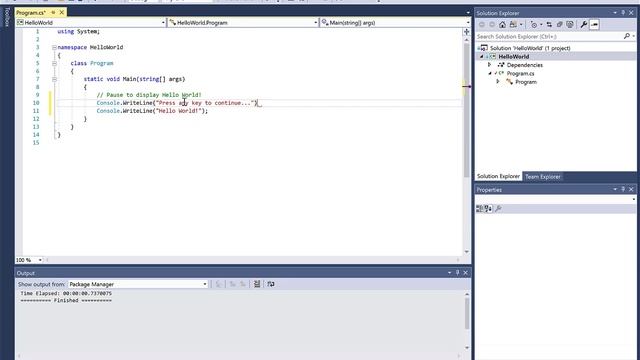This screenshot has height=360, width=640.
Task: Switch views using the Solutions and Folders icon
Action: point(513,25)
